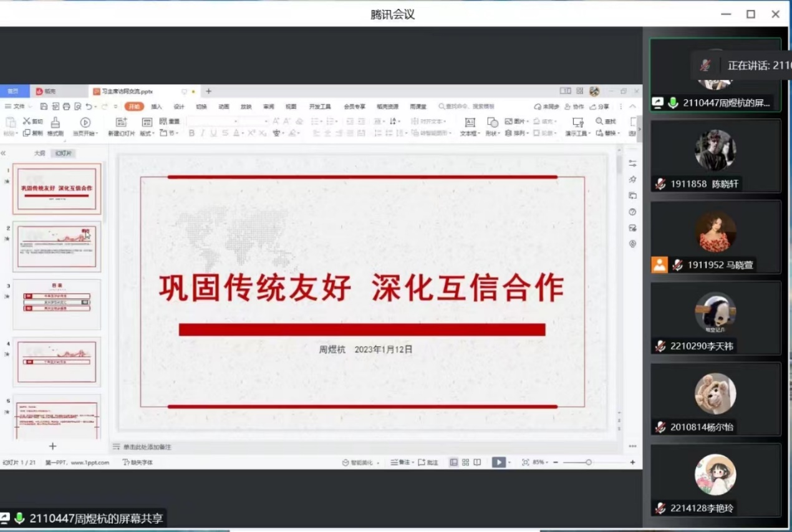Open the 演示工具 dropdown

[x=577, y=133]
